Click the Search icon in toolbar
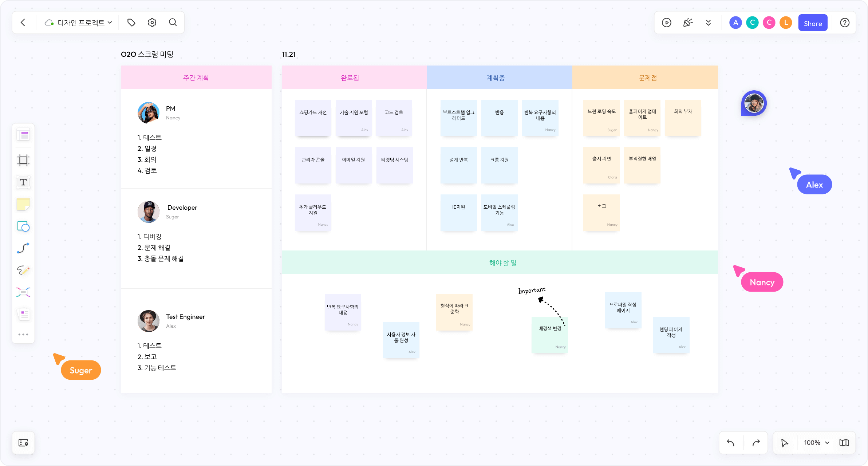The height and width of the screenshot is (466, 868). click(x=173, y=22)
